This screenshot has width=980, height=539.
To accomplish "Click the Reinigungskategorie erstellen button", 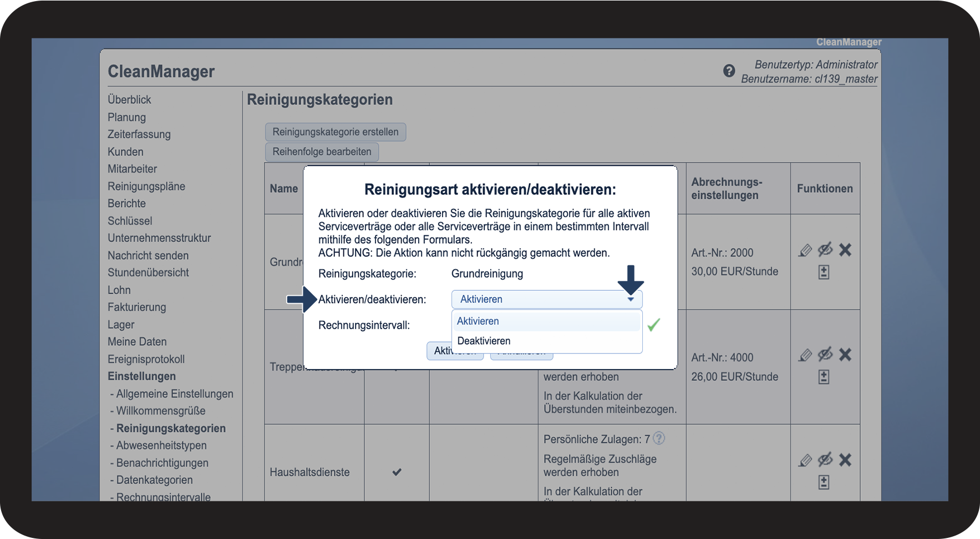I will point(336,132).
